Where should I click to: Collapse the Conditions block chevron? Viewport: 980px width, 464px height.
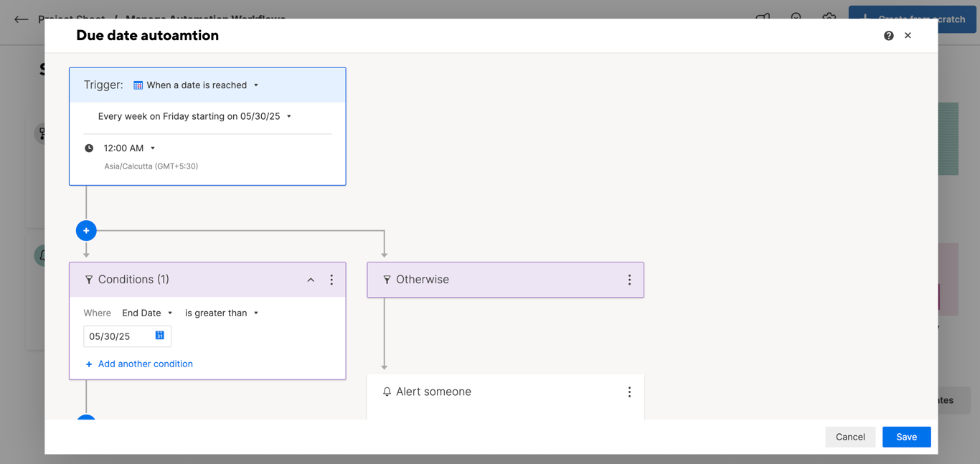[x=311, y=280]
